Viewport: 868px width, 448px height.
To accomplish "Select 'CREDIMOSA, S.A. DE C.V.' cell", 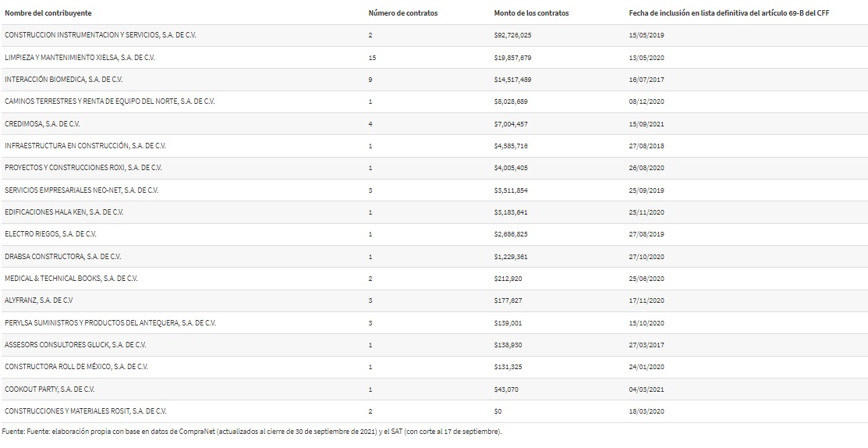I will [42, 124].
